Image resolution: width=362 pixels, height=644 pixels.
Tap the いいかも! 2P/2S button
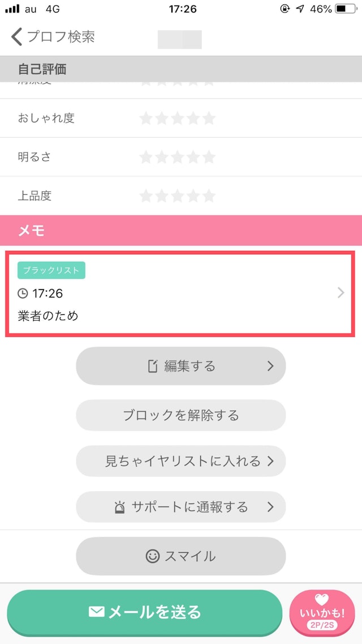(322, 613)
